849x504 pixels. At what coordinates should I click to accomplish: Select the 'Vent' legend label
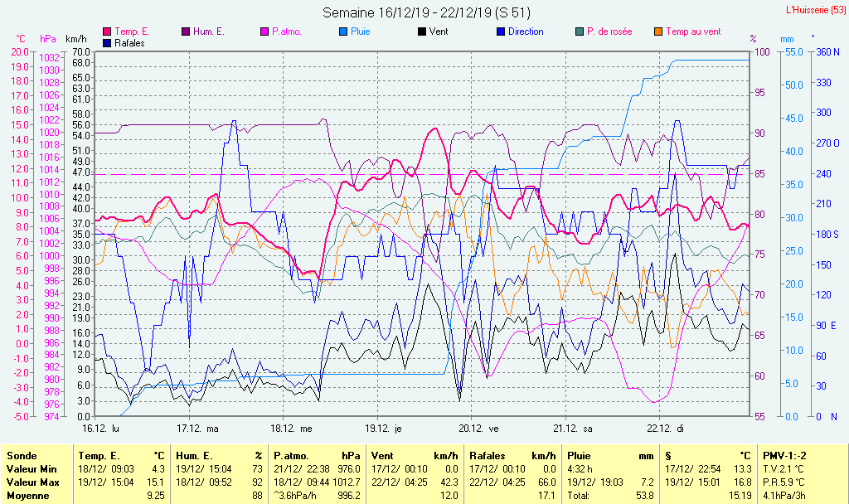tap(439, 32)
